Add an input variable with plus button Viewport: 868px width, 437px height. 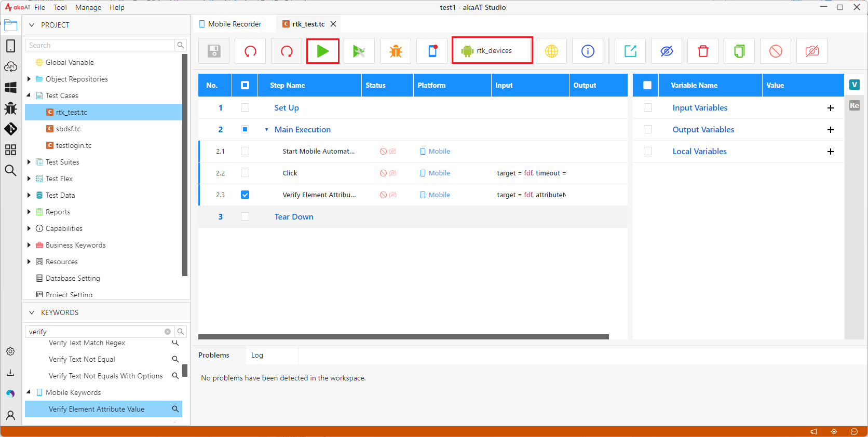(x=831, y=108)
